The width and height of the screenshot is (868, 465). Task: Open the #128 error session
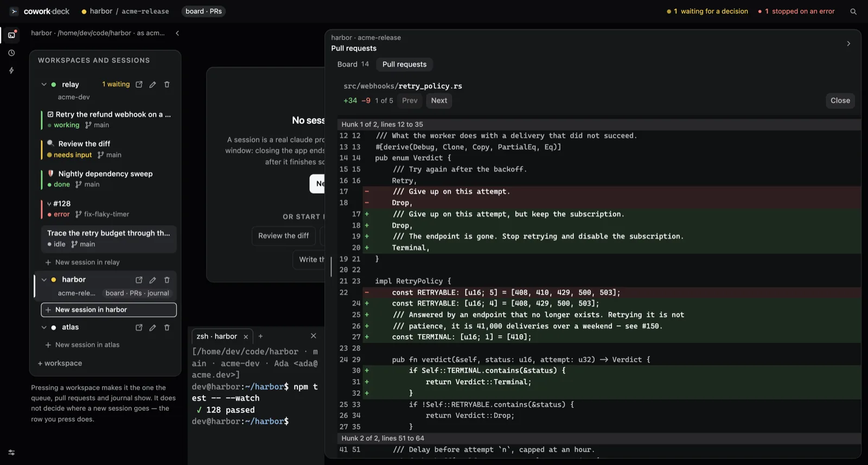pyautogui.click(x=108, y=209)
